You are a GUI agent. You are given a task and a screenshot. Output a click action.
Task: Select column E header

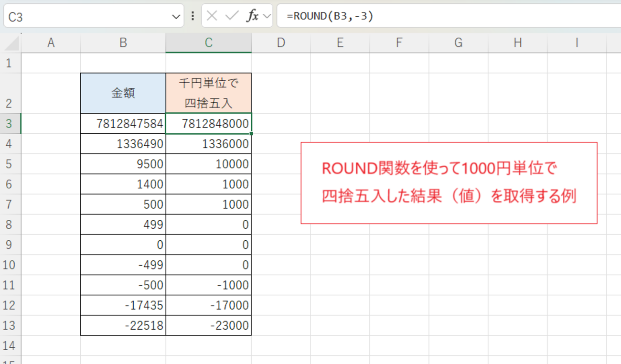point(340,43)
